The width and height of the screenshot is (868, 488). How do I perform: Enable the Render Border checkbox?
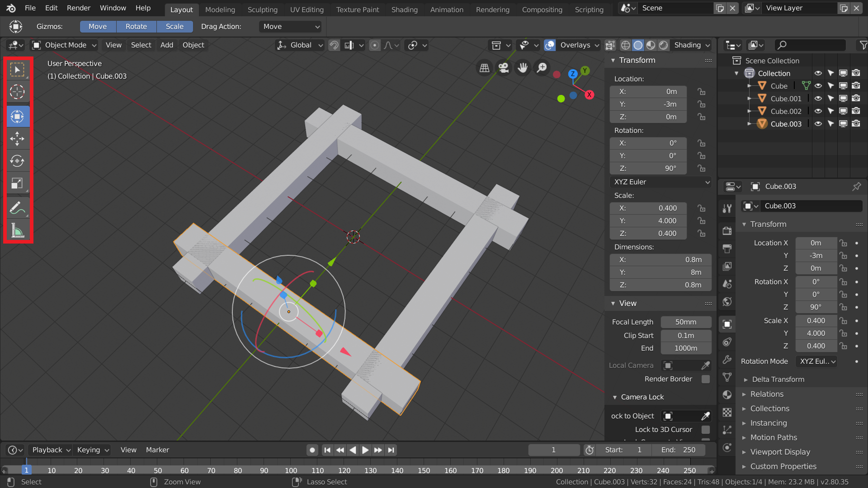[706, 379]
